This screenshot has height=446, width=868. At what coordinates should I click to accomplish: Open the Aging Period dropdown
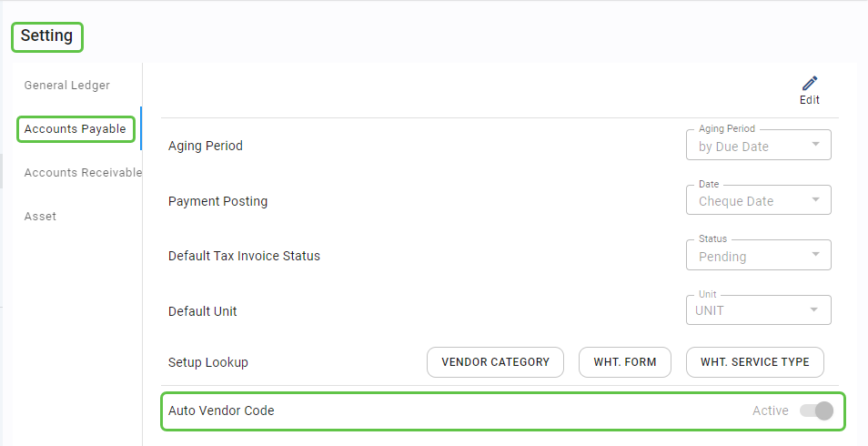[757, 146]
